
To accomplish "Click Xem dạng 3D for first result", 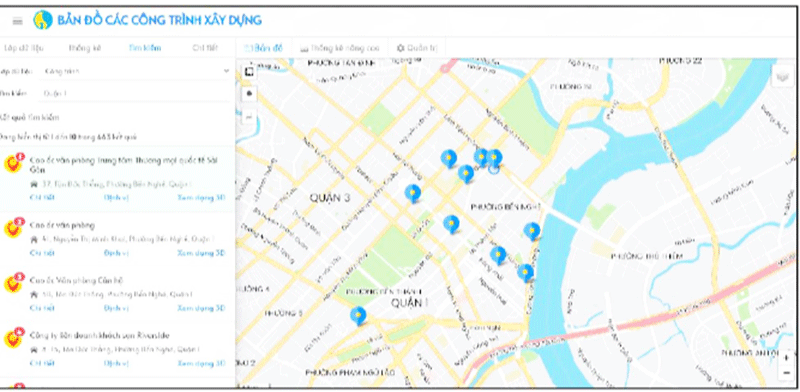I will pos(201,198).
